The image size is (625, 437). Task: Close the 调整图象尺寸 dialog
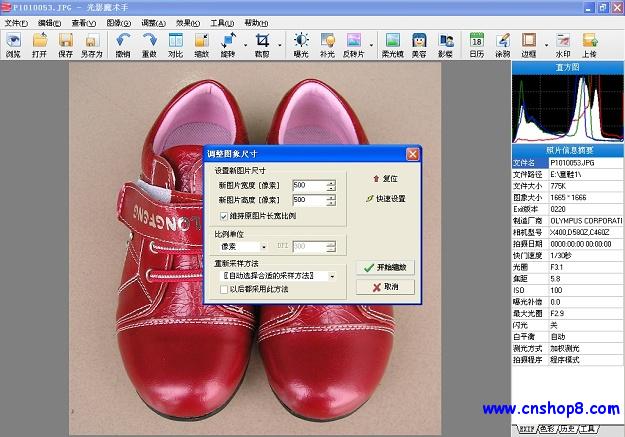click(x=413, y=154)
